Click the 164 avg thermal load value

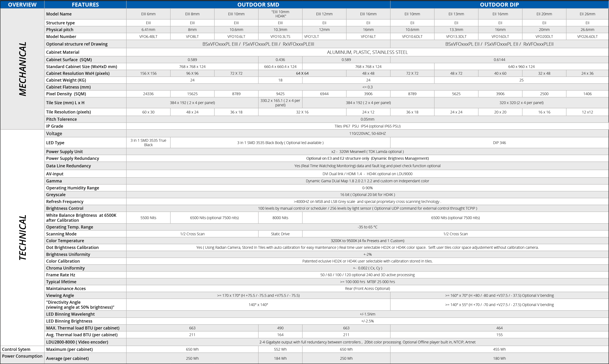click(280, 335)
